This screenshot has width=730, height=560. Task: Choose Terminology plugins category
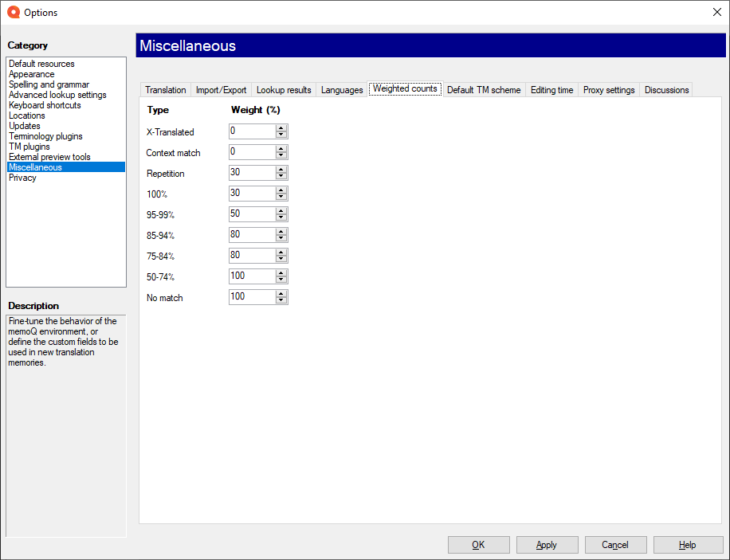(x=45, y=136)
